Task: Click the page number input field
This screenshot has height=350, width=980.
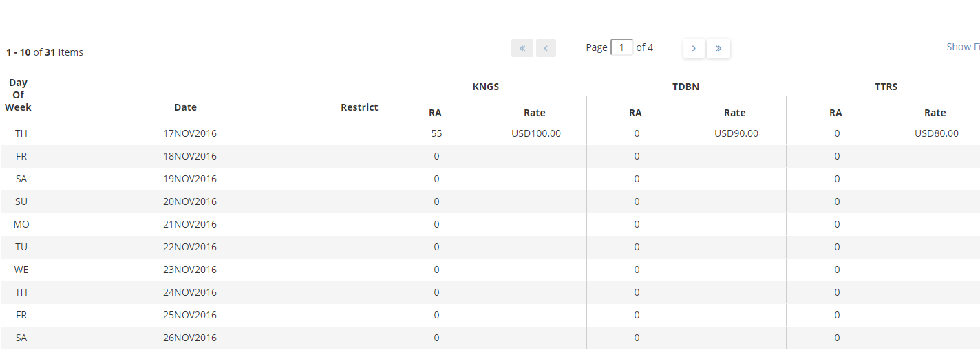Action: click(622, 47)
